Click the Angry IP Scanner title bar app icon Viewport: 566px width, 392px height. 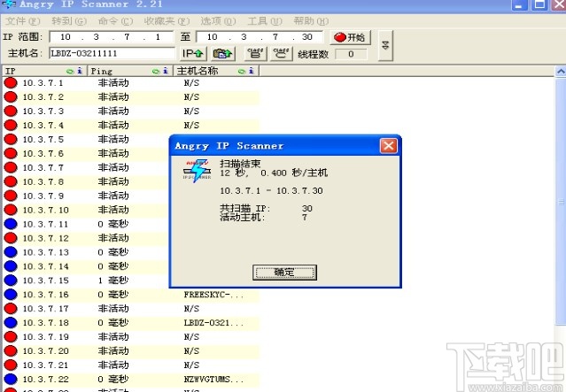[9, 4]
